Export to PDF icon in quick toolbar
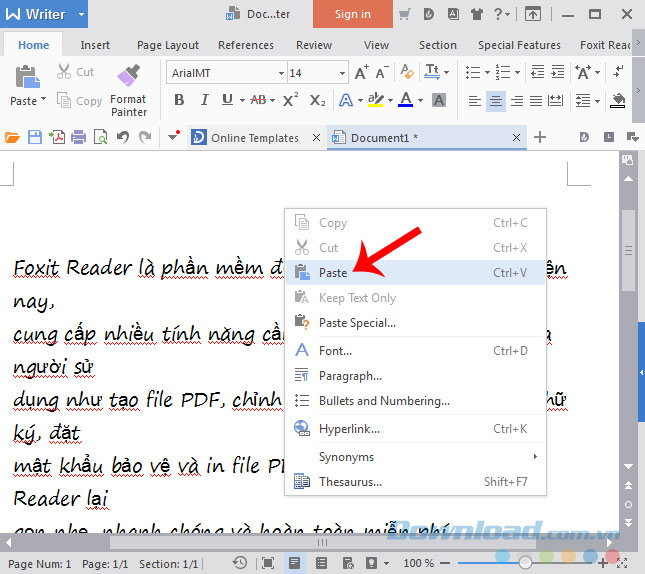The image size is (645, 574). tap(57, 137)
